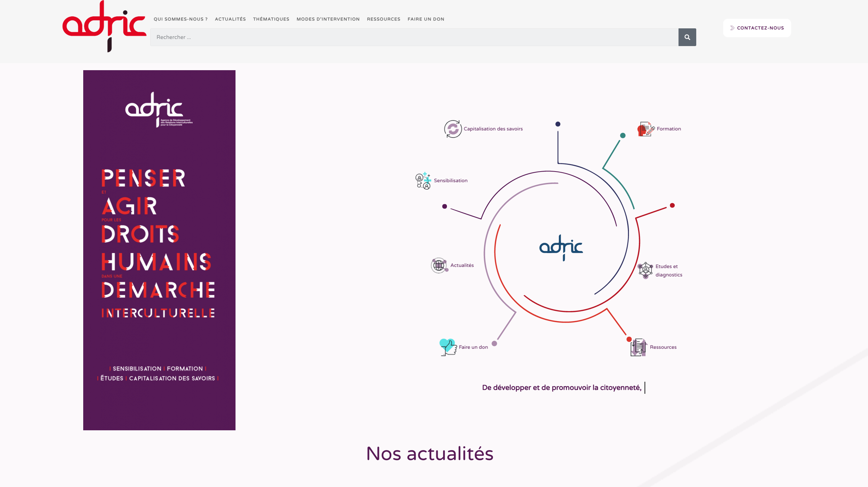
Task: Open the Actualités menu item
Action: click(230, 19)
